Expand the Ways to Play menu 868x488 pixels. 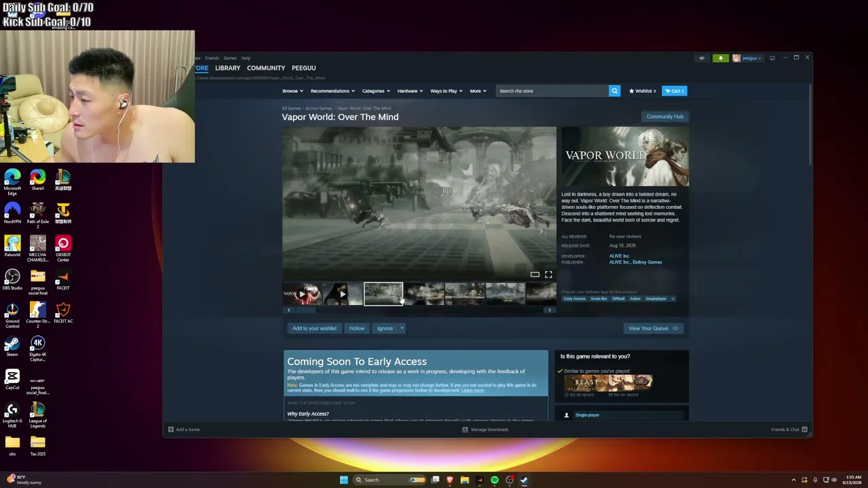[446, 91]
